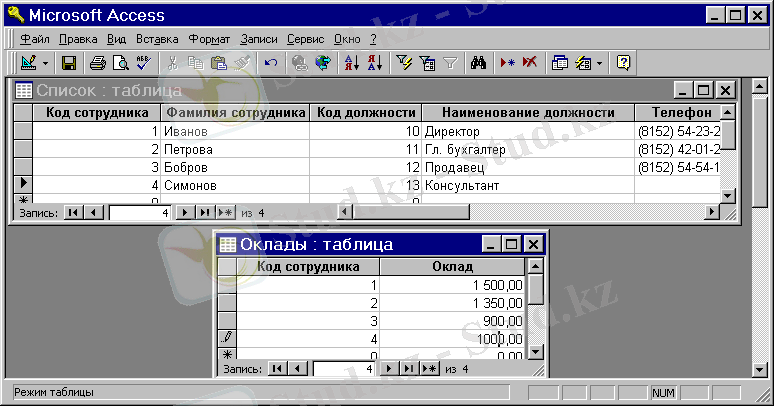The image size is (774, 406).
Task: Filter By Selection icon
Action: [404, 63]
